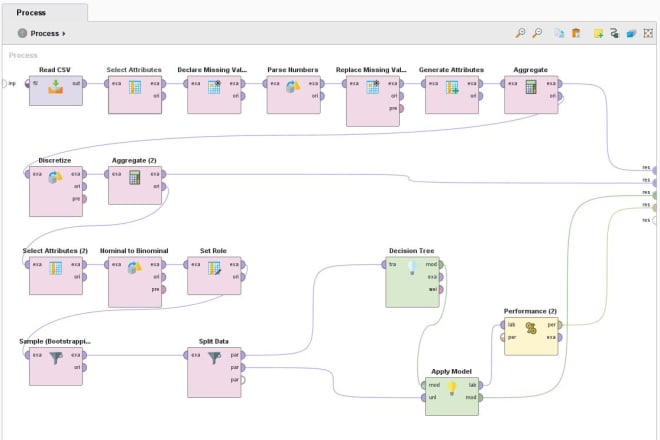Click the Aggregate calculator operator icon
This screenshot has height=440, width=660.
pos(531,87)
